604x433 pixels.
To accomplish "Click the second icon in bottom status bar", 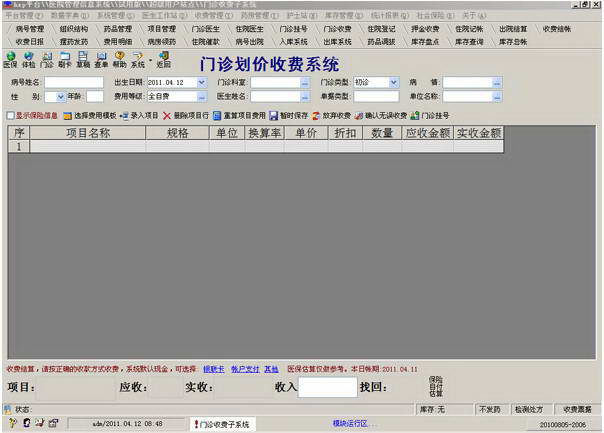I will point(26,423).
